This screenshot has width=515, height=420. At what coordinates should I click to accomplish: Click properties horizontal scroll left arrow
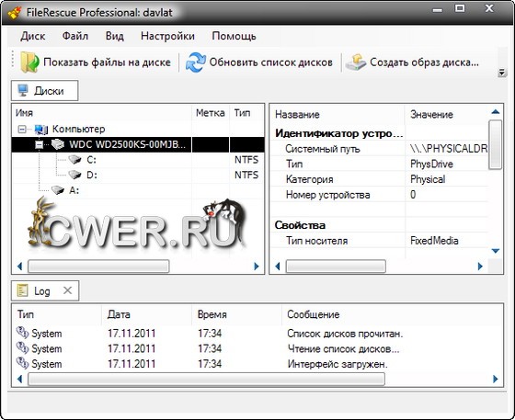click(x=278, y=267)
